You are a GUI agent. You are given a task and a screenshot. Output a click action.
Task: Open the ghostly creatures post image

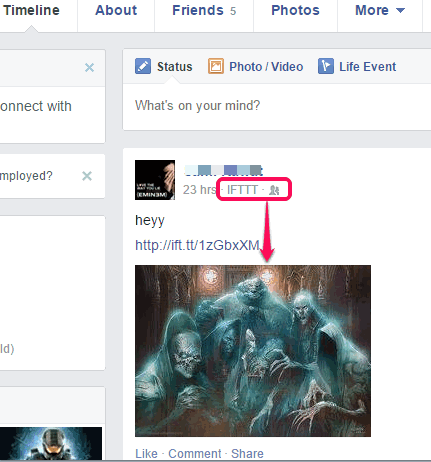tap(253, 351)
